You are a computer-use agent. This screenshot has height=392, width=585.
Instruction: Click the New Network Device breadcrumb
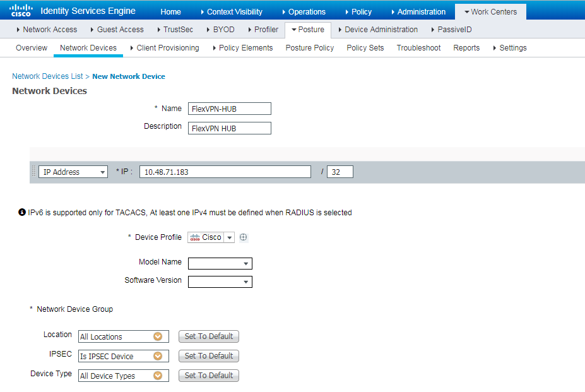tap(129, 76)
